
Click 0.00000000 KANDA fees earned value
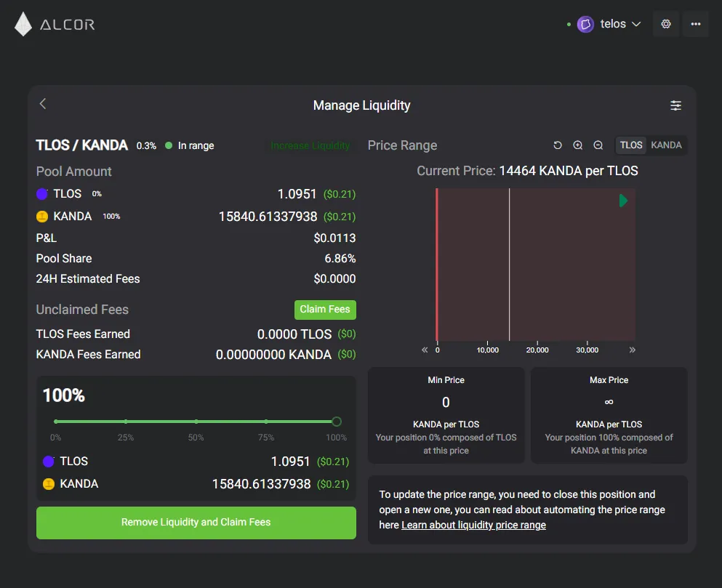[x=273, y=355]
